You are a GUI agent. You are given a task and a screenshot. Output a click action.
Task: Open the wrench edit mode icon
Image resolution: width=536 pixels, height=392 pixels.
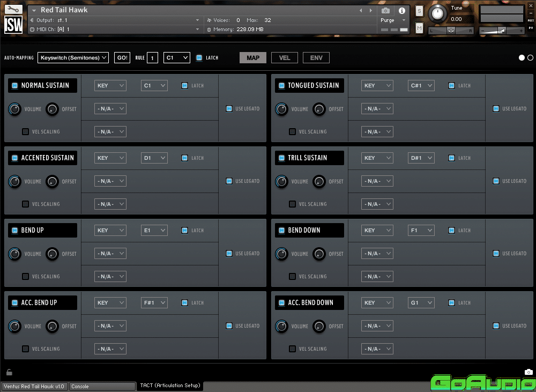coord(13,10)
